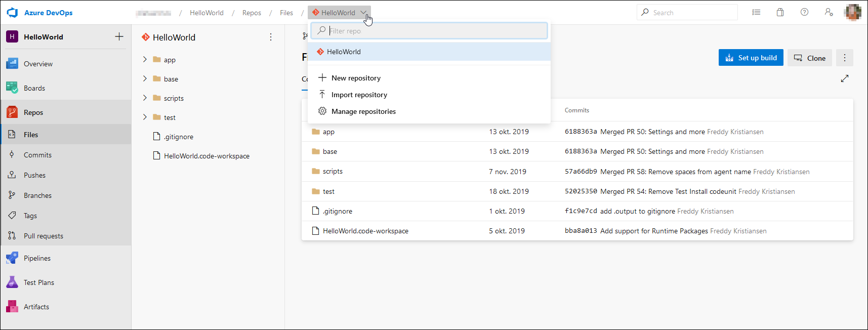Open the work items list icon in the header

[756, 12]
